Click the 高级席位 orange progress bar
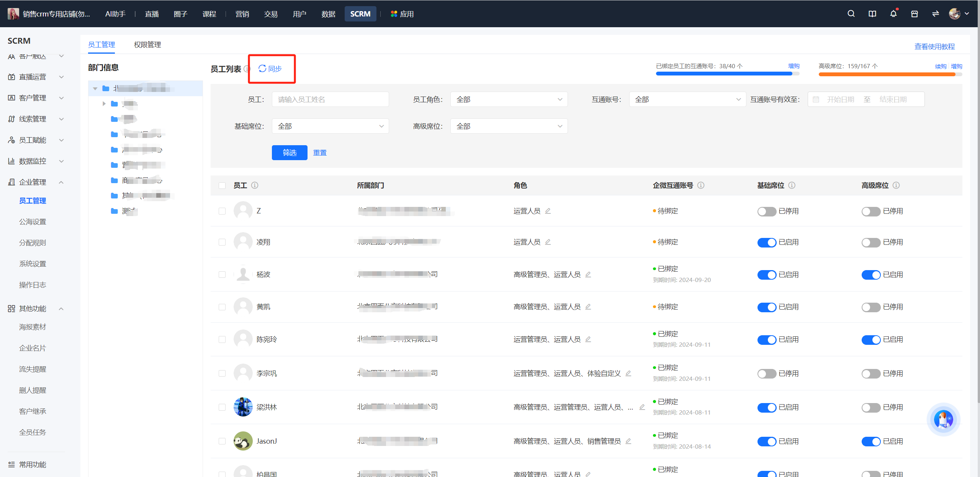 tap(890, 74)
